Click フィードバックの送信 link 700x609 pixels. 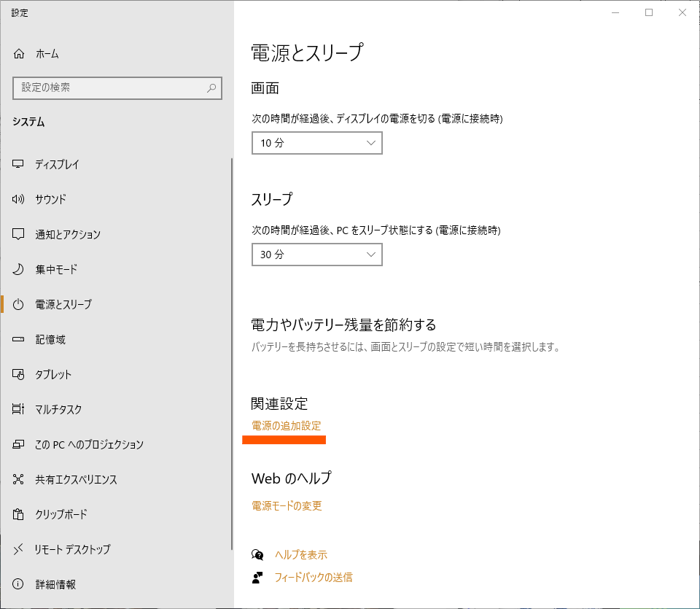[x=313, y=577]
